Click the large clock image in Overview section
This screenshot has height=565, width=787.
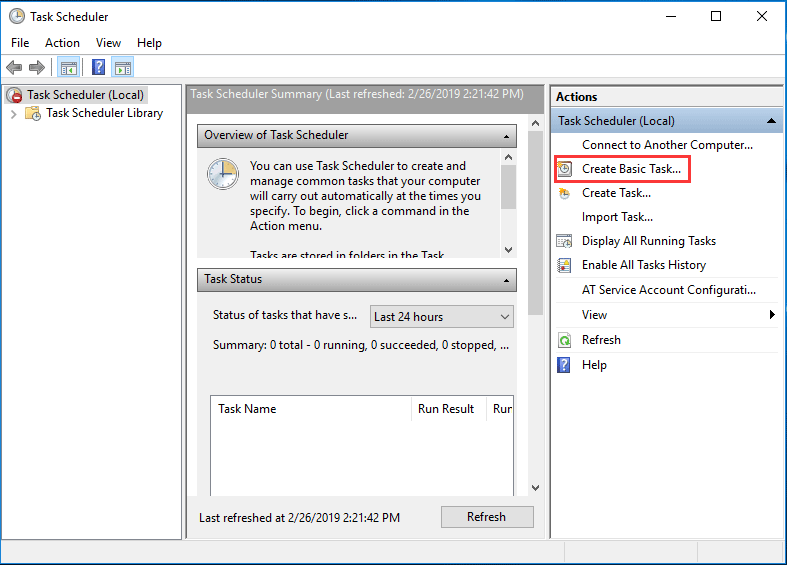click(223, 174)
